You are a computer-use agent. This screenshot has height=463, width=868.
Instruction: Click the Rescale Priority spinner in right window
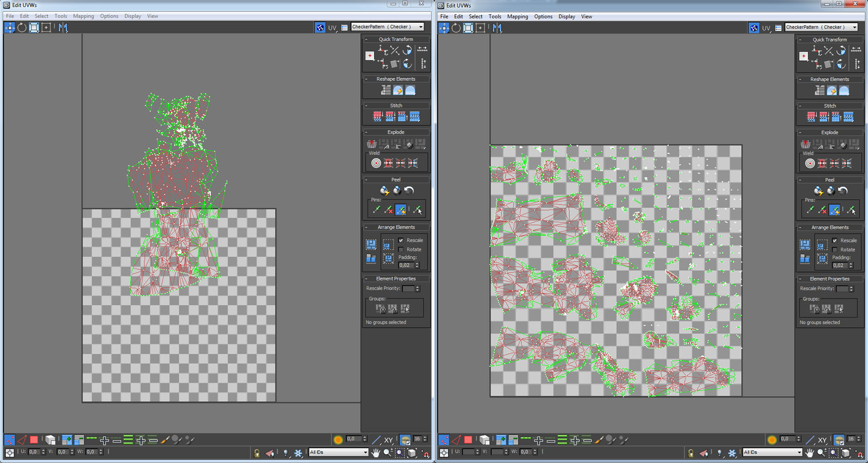(851, 289)
